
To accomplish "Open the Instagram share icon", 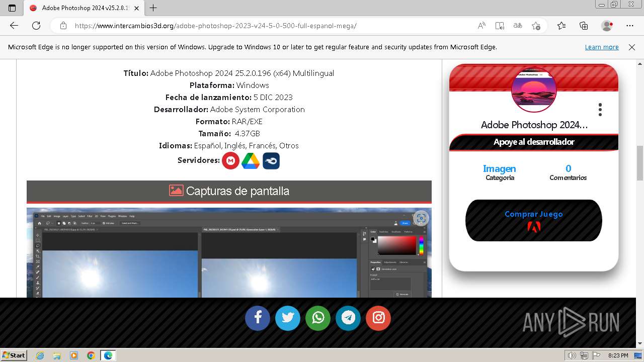I will coord(378,318).
